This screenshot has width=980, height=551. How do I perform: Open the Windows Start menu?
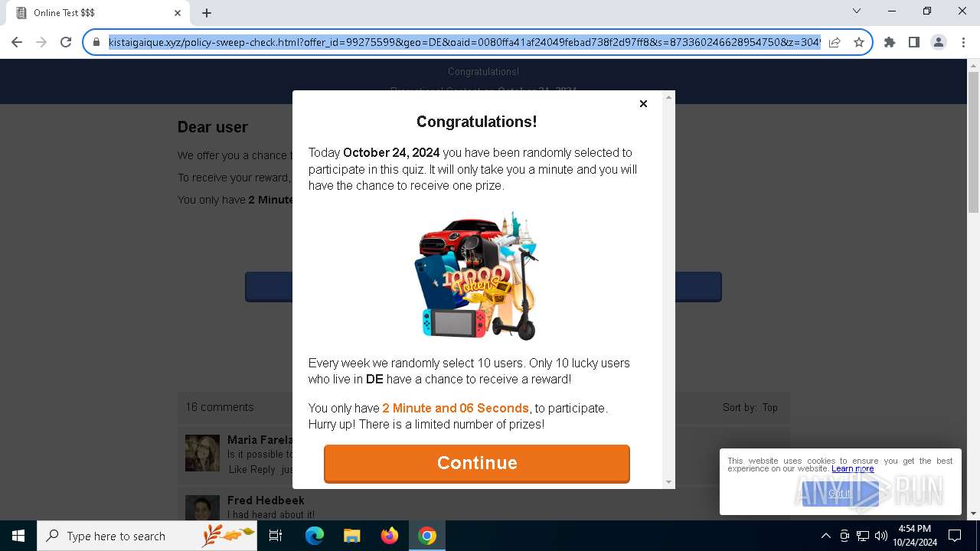(x=18, y=536)
